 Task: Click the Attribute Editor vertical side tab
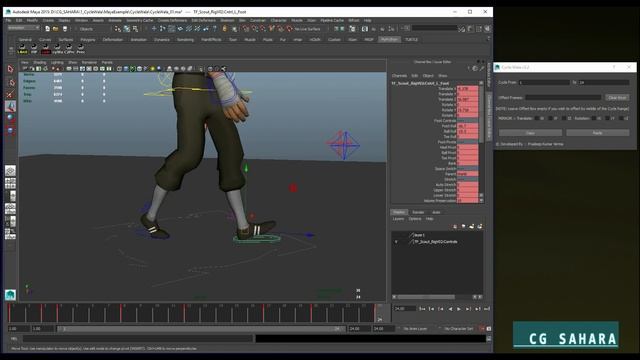[489, 75]
